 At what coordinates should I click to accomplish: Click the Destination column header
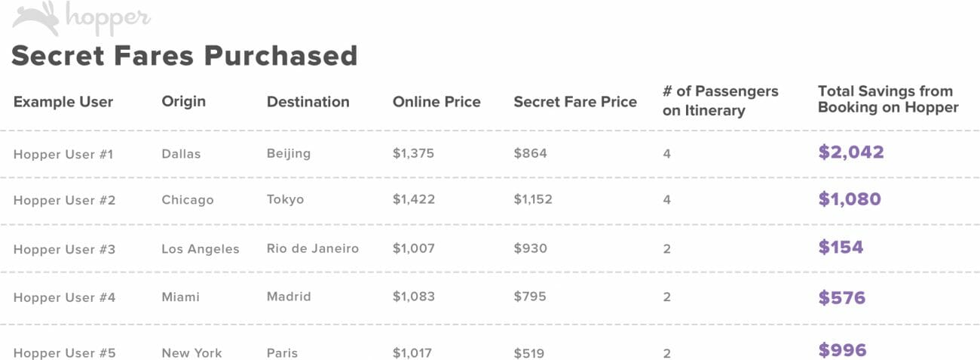pyautogui.click(x=308, y=102)
